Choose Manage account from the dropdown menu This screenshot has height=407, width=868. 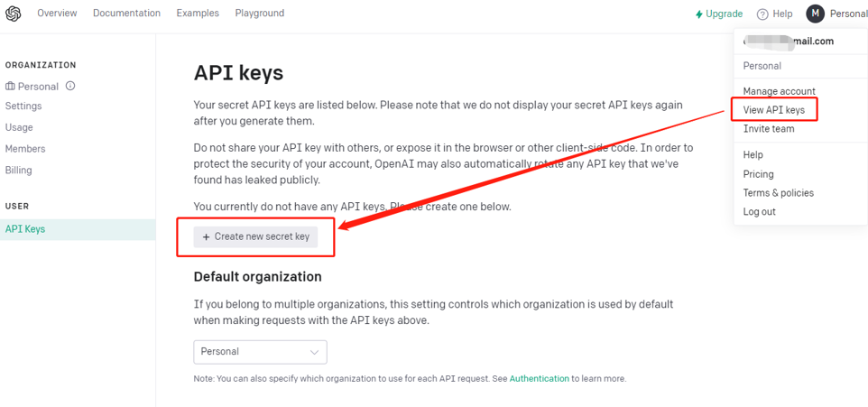[779, 91]
